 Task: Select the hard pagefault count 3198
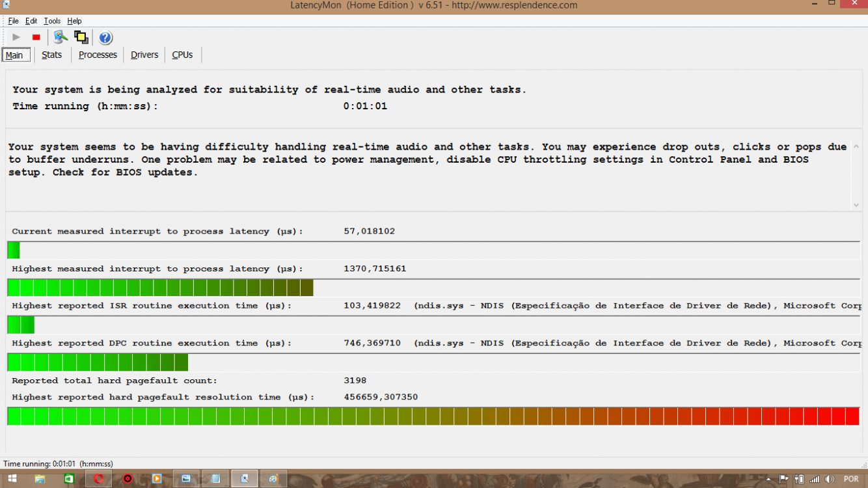click(355, 381)
